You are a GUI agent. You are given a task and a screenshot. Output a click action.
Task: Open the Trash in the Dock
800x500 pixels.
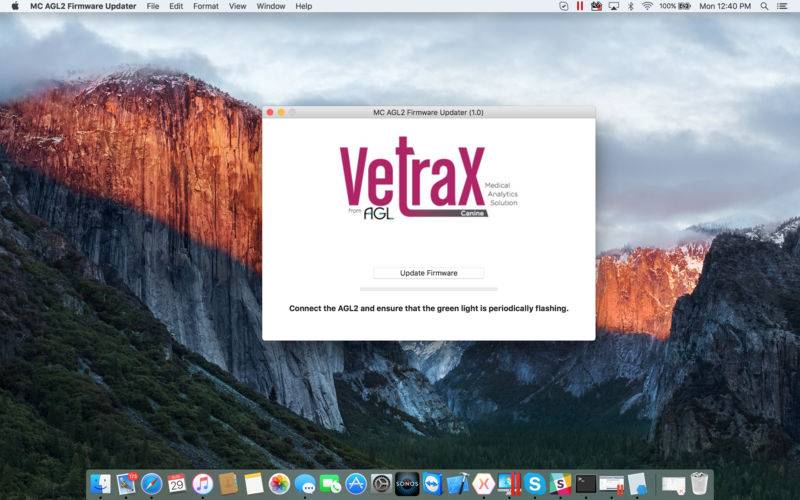(699, 483)
